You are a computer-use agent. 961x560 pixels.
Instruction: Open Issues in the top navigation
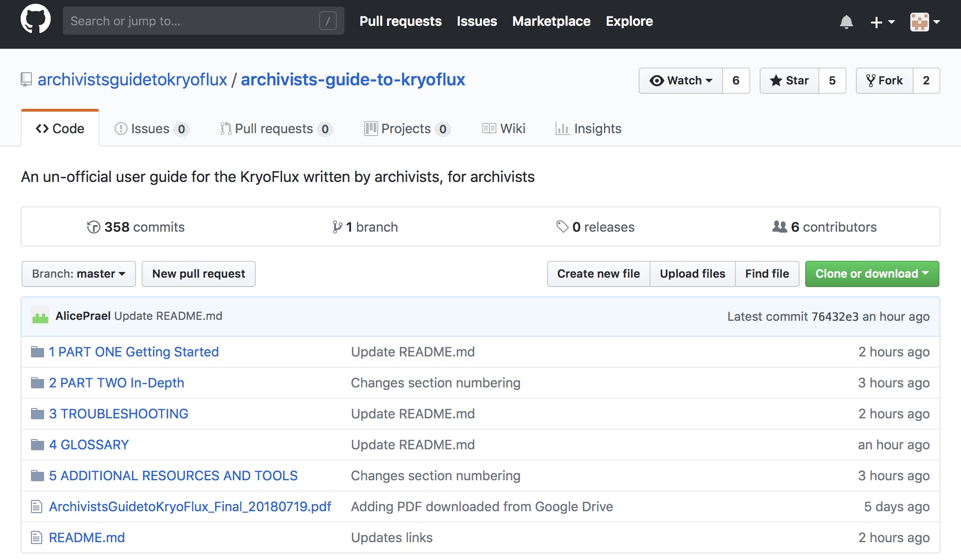(x=477, y=21)
